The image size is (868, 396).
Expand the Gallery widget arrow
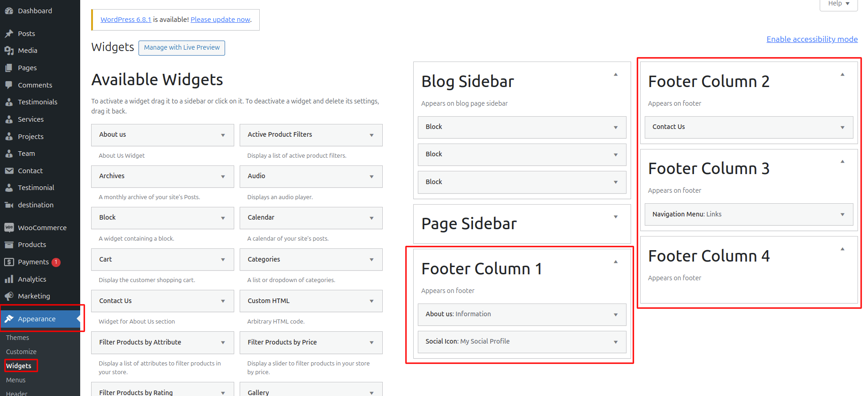[x=372, y=393]
